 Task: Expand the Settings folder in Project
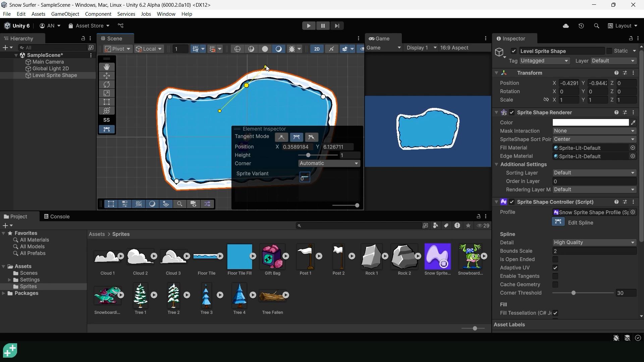tap(9, 280)
